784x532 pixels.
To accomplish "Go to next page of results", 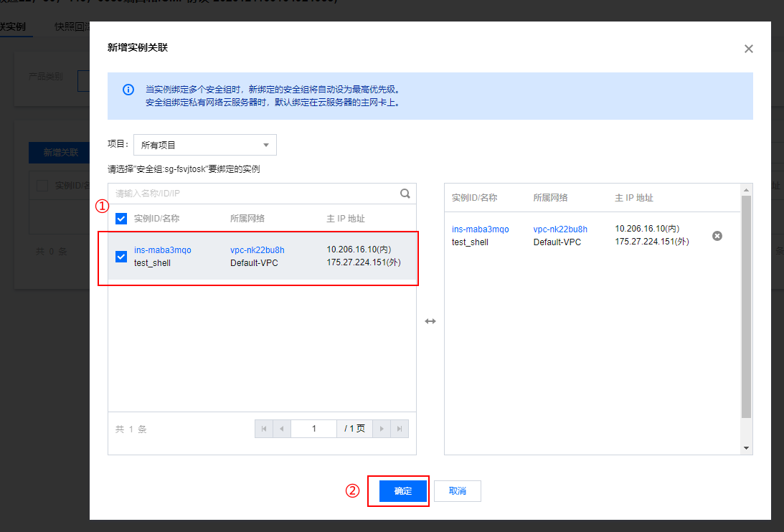I will coord(382,429).
